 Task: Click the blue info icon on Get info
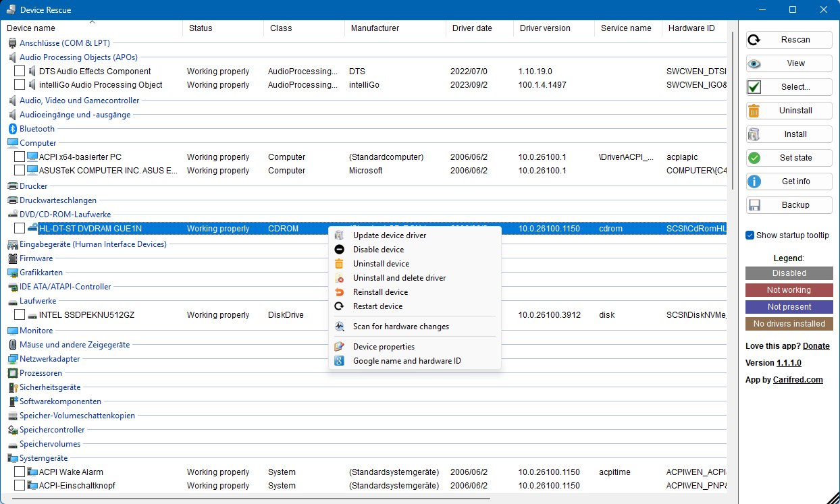754,181
